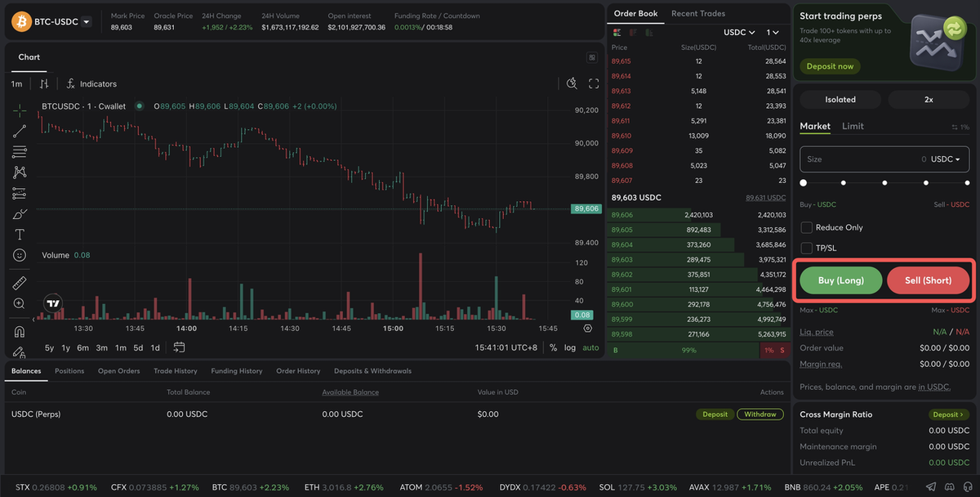Click the order size percentage slider handle
This screenshot has height=497, width=980.
[804, 183]
